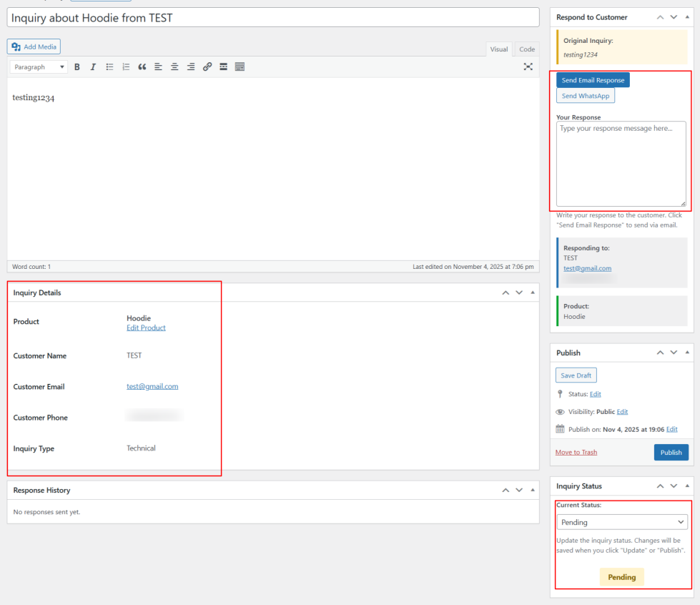This screenshot has width=700, height=605.
Task: Toggle the Response History panel triangle
Action: 532,491
